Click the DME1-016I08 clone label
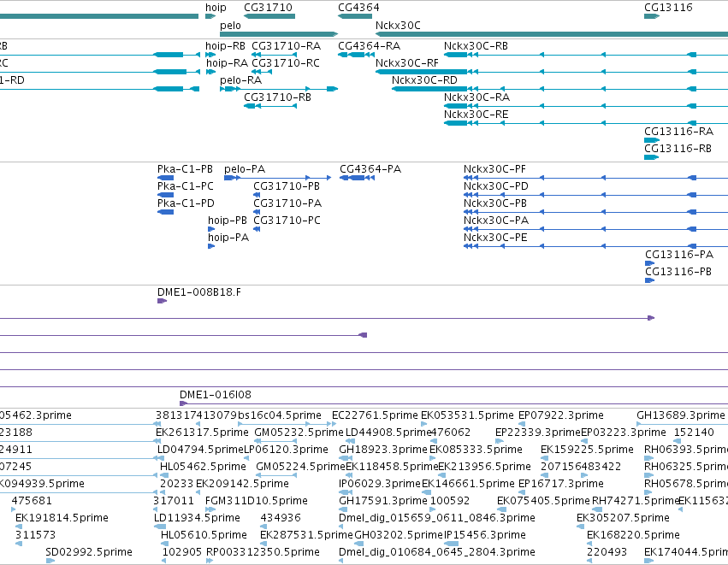 [216, 395]
